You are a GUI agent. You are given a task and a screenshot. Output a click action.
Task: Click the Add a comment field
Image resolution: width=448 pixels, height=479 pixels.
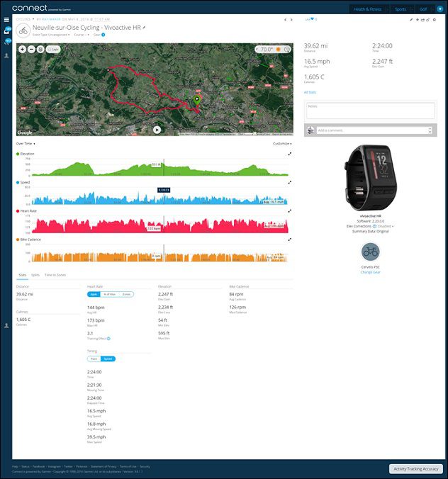[x=374, y=130]
